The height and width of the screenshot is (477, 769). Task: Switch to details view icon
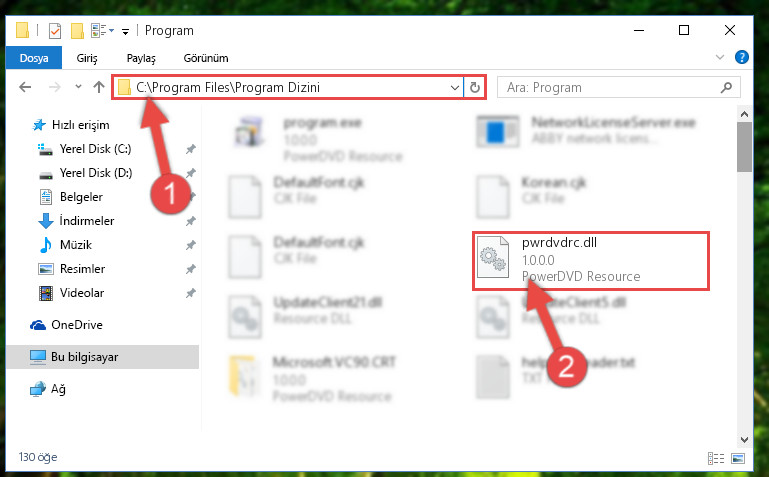(x=716, y=458)
